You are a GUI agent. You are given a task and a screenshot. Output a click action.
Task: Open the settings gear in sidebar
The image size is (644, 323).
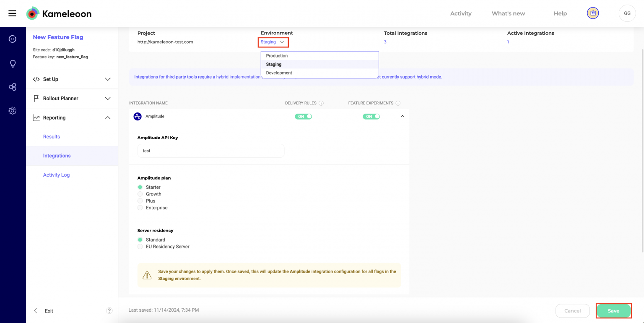pyautogui.click(x=13, y=111)
